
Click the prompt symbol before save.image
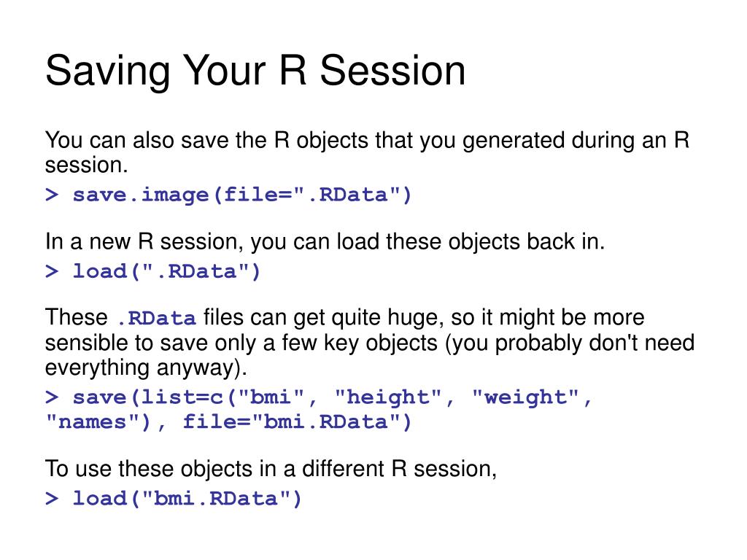coord(52,195)
